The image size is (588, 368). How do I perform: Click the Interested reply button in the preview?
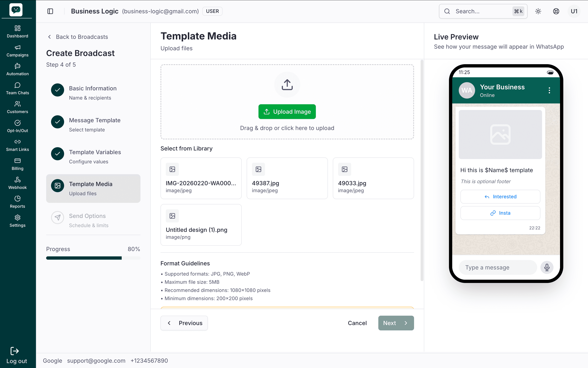pyautogui.click(x=500, y=197)
